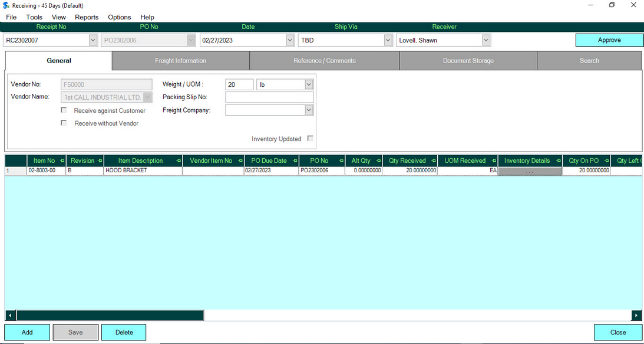Click pin icon on Item No column

62,161
